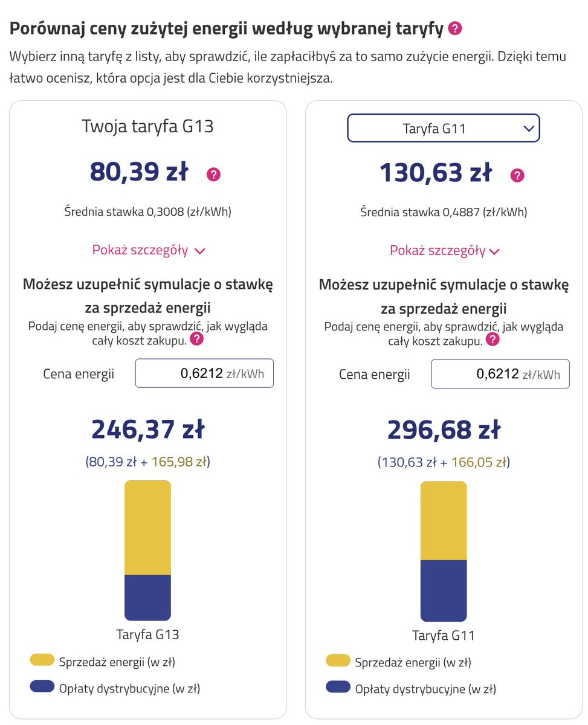
Task: Open help tooltip under G11 simulation text
Action: point(493,340)
